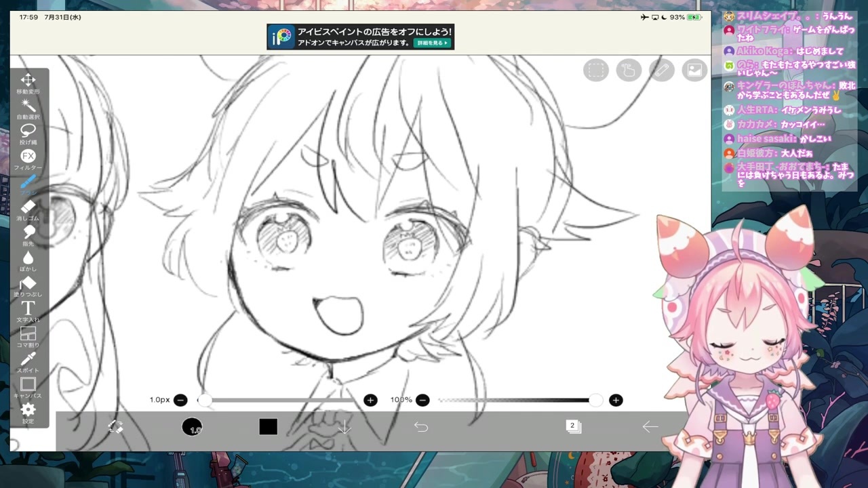This screenshot has width=868, height=488.
Task: Open Settings (設定) gear
Action: [x=28, y=413]
